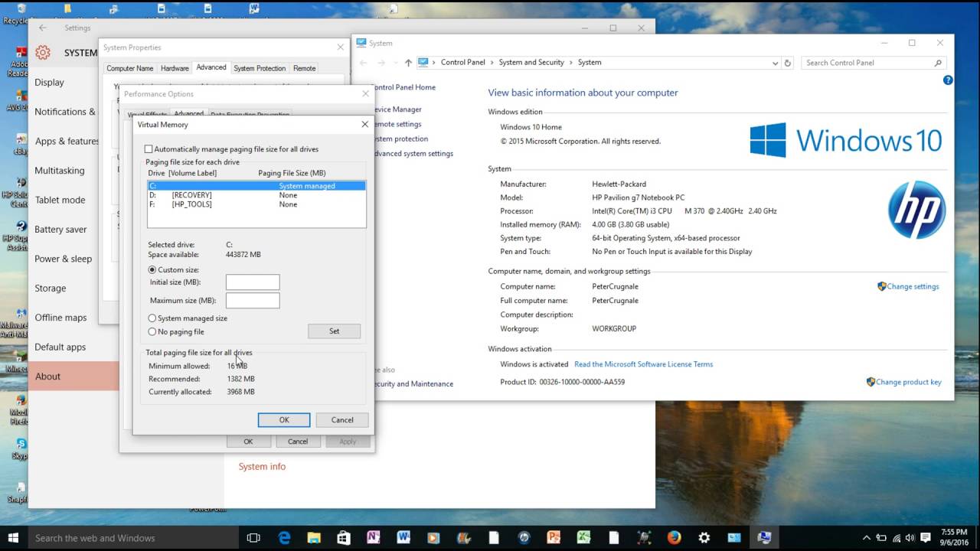This screenshot has height=551, width=980.
Task: Open the HP taskbar icon
Action: 524,538
